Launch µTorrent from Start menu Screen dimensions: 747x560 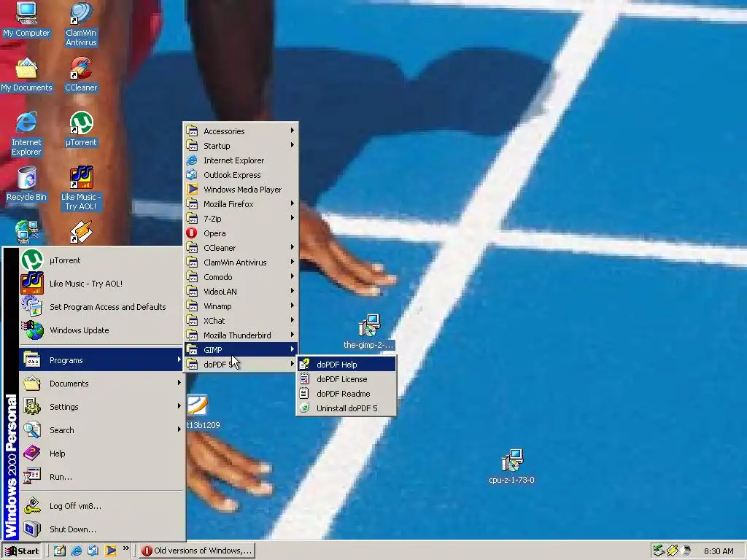[x=101, y=260]
